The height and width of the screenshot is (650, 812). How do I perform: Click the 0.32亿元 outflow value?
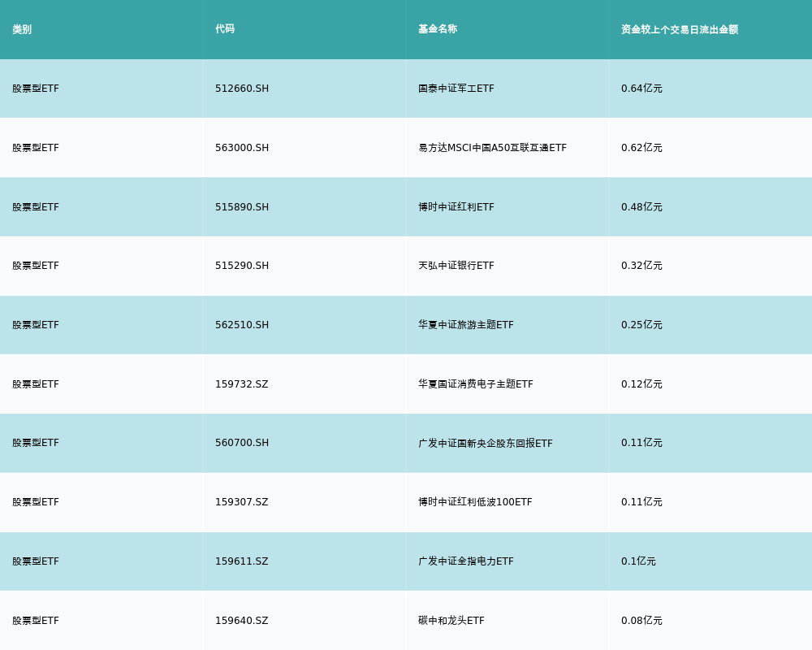tap(641, 266)
